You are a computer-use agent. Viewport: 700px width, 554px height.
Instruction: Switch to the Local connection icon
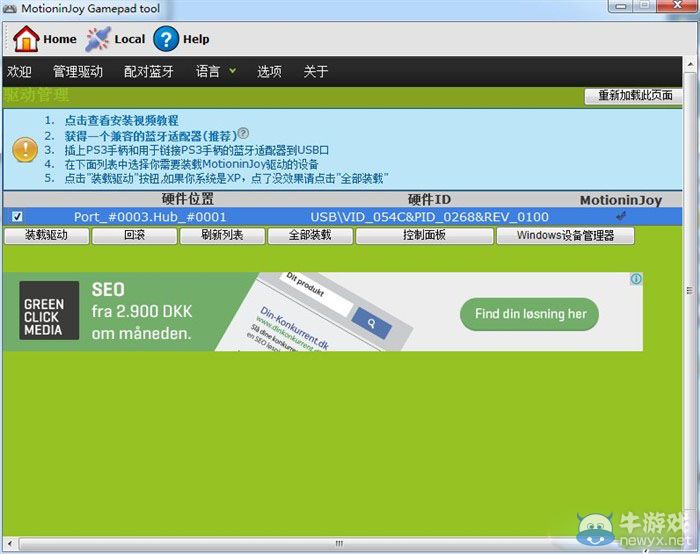click(x=98, y=39)
